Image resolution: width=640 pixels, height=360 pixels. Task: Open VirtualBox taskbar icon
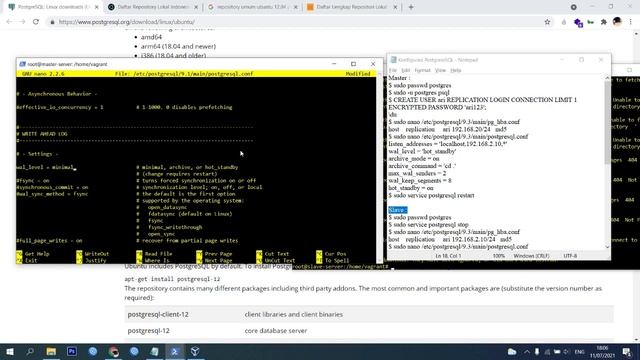pos(195,351)
